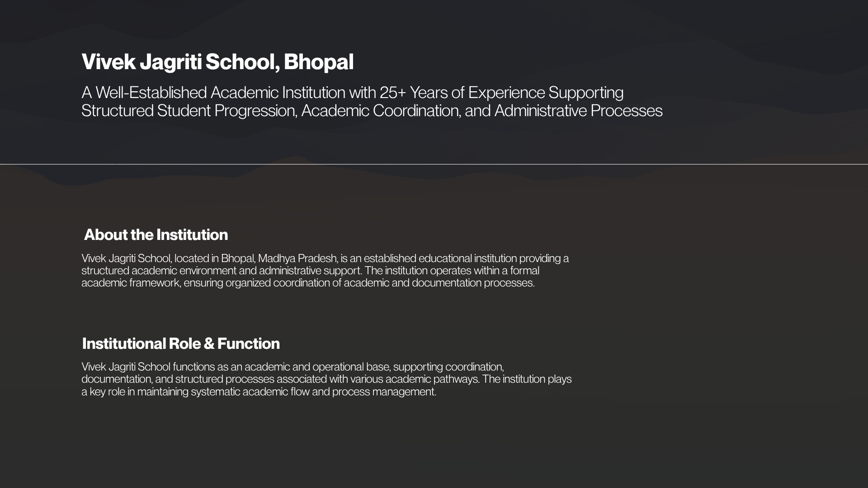Click the word "Bhopal" in the title
Image resolution: width=868 pixels, height=488 pixels.
coord(318,62)
